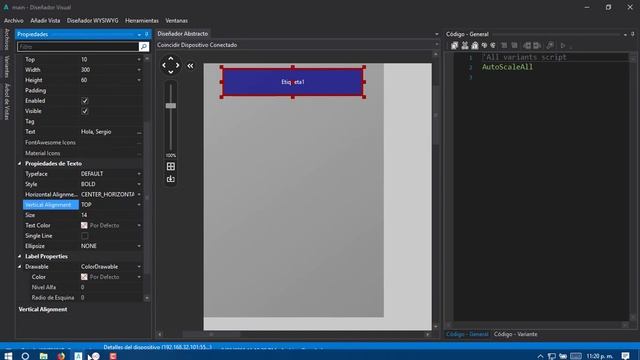The height and width of the screenshot is (360, 640).
Task: Open the Horizontal Alignment dropdown
Action: pyautogui.click(x=139, y=195)
